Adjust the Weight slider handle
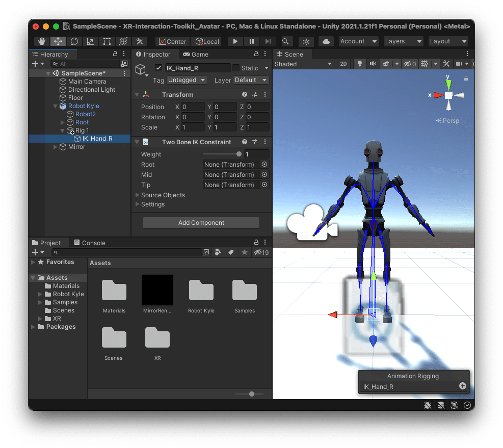The height and width of the screenshot is (448, 503). [x=239, y=154]
